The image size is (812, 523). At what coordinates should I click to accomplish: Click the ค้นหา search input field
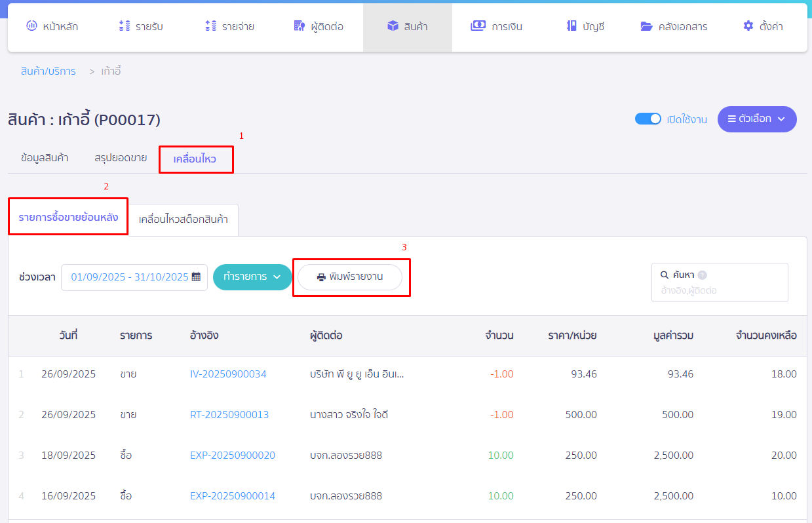click(719, 290)
